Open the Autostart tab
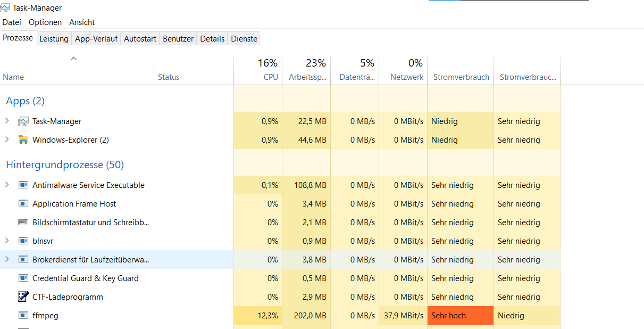 (x=139, y=38)
